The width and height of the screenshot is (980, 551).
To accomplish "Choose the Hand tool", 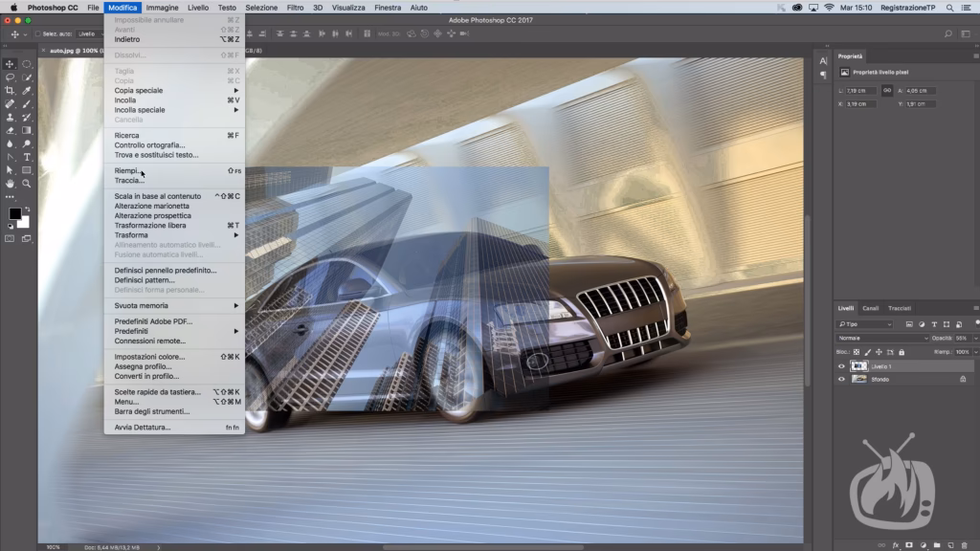I will point(11,183).
